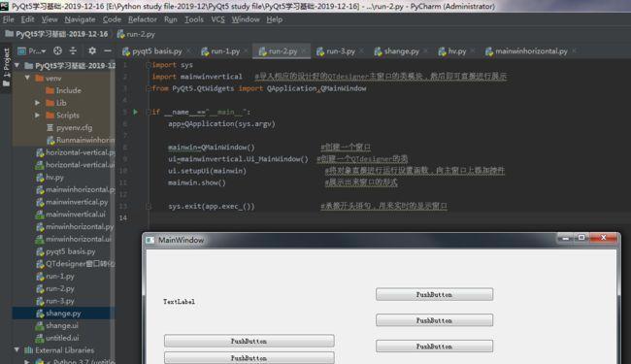Click lower right PushButton in MainWindow
This screenshot has height=364, width=631.
click(x=434, y=346)
